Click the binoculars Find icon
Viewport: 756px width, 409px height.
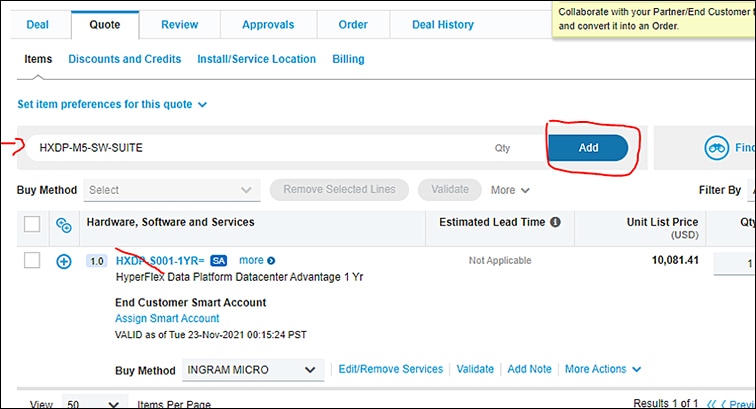[716, 147]
